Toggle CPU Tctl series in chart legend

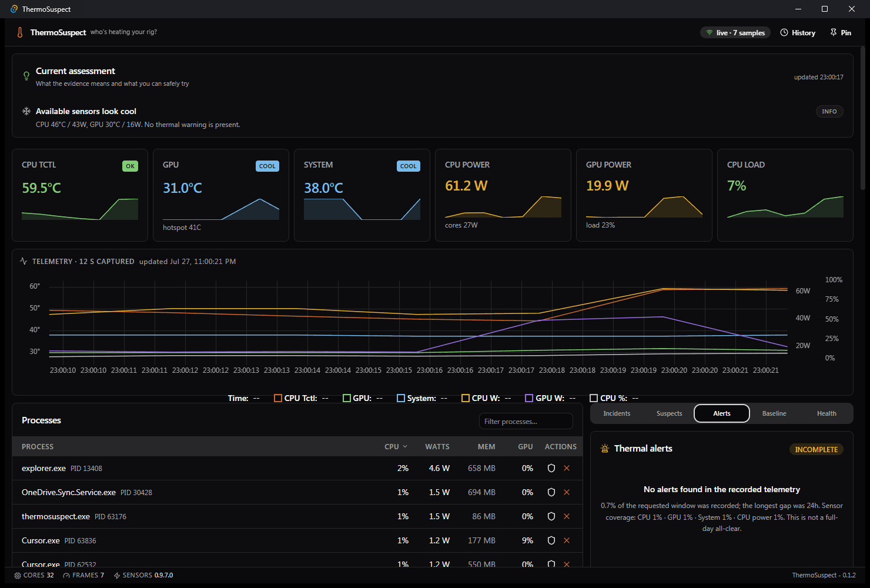click(x=301, y=398)
